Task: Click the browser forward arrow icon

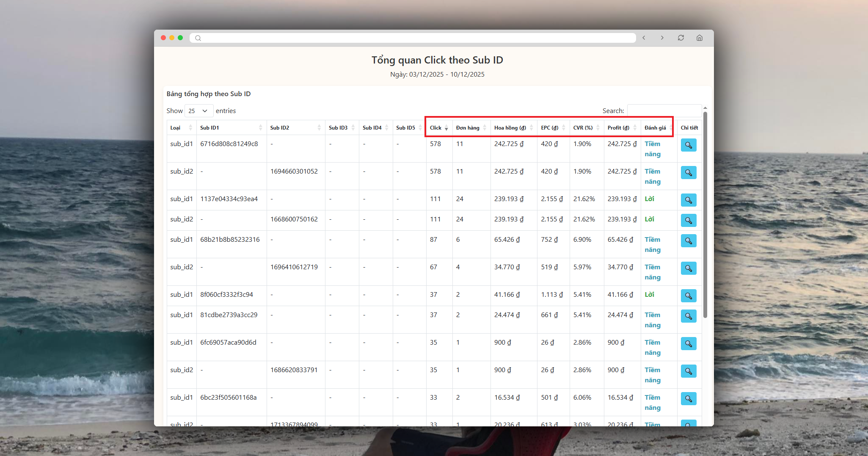Action: [x=662, y=38]
